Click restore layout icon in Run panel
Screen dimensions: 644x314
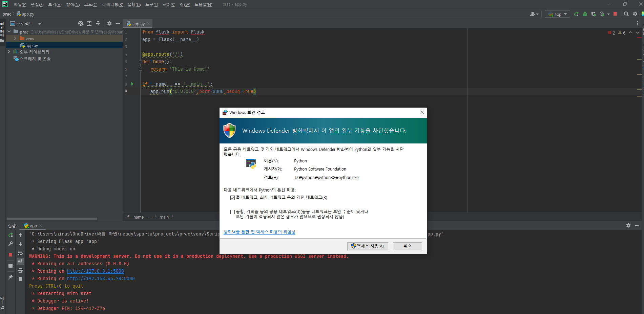coord(11,266)
